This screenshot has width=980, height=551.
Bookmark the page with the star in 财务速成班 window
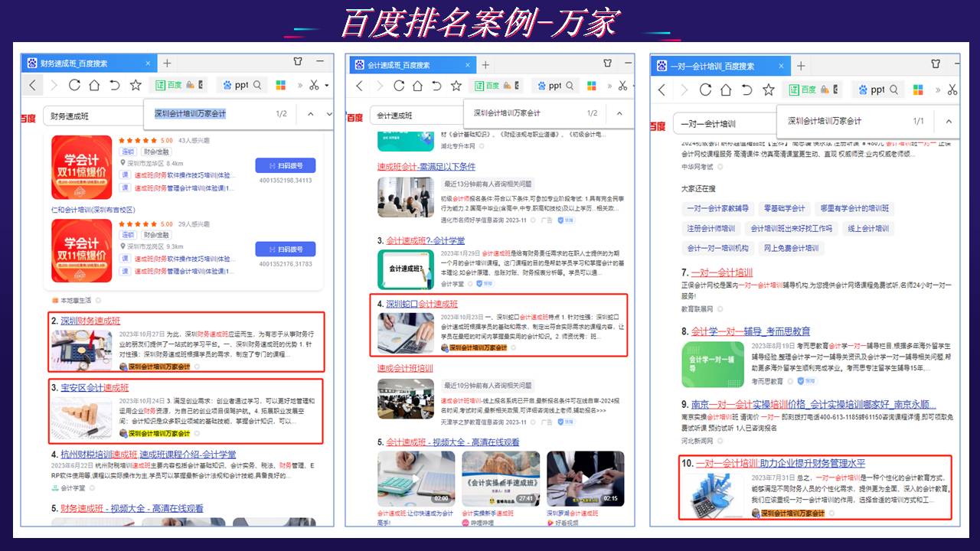point(136,86)
